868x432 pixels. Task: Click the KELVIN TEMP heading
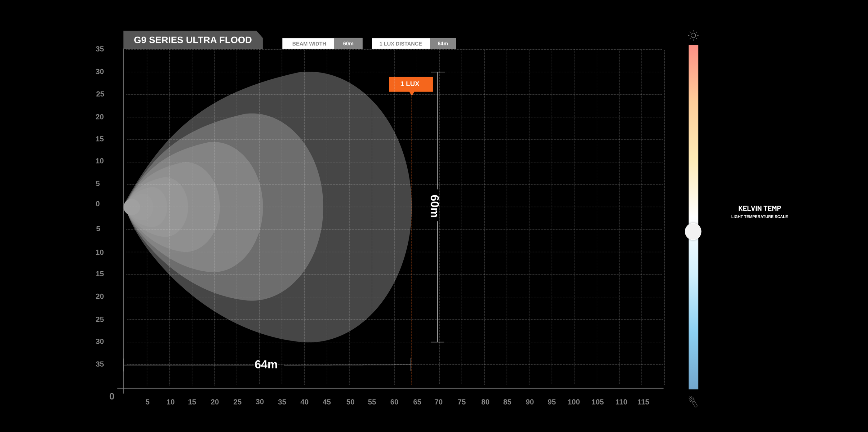pyautogui.click(x=759, y=208)
